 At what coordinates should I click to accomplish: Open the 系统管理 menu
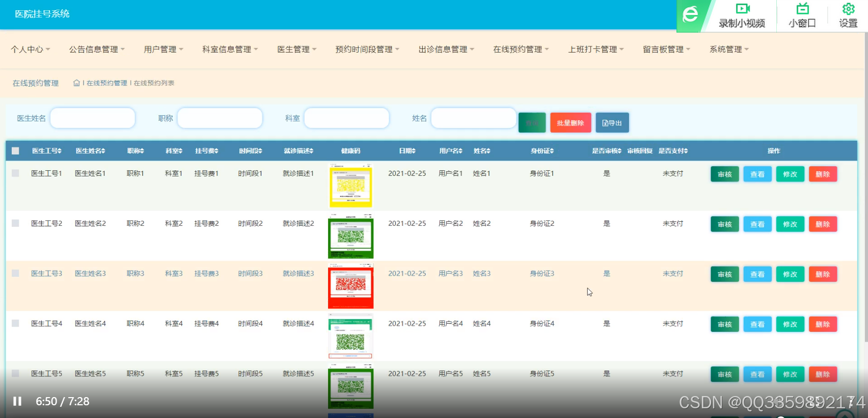[x=729, y=49]
